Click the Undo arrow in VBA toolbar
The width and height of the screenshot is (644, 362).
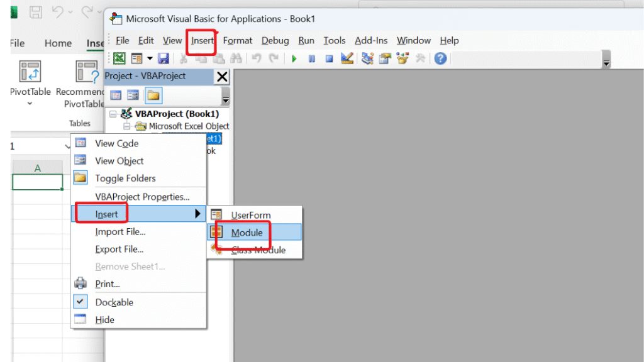tap(257, 58)
